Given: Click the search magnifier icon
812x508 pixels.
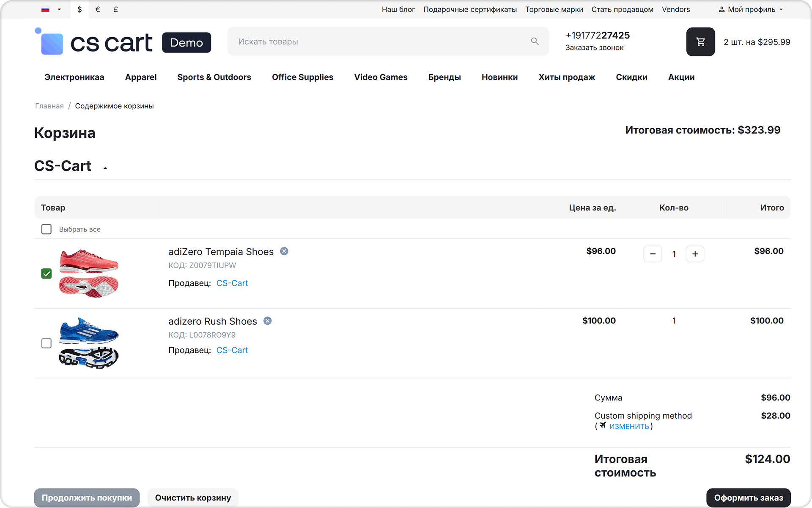Looking at the screenshot, I should 535,41.
